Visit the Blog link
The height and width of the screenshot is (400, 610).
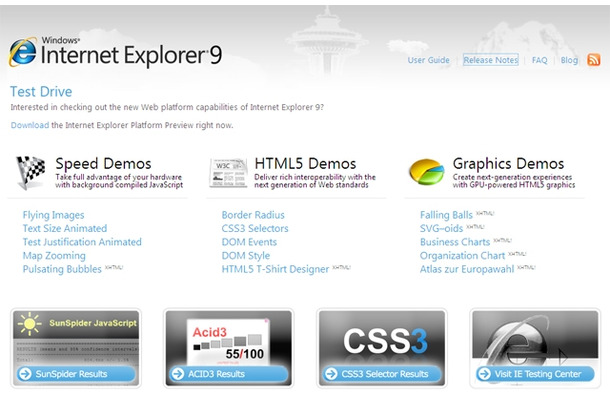(x=569, y=60)
